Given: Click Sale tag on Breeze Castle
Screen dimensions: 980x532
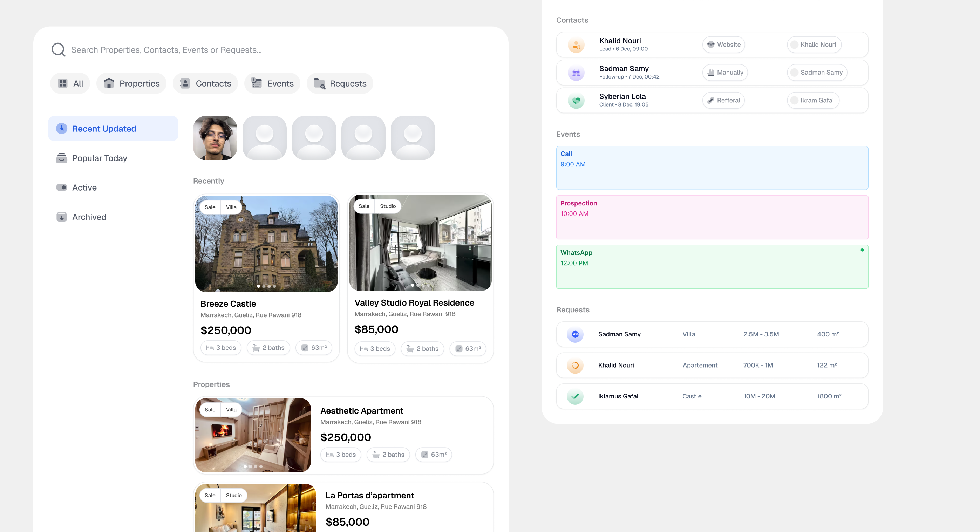Looking at the screenshot, I should coord(210,207).
